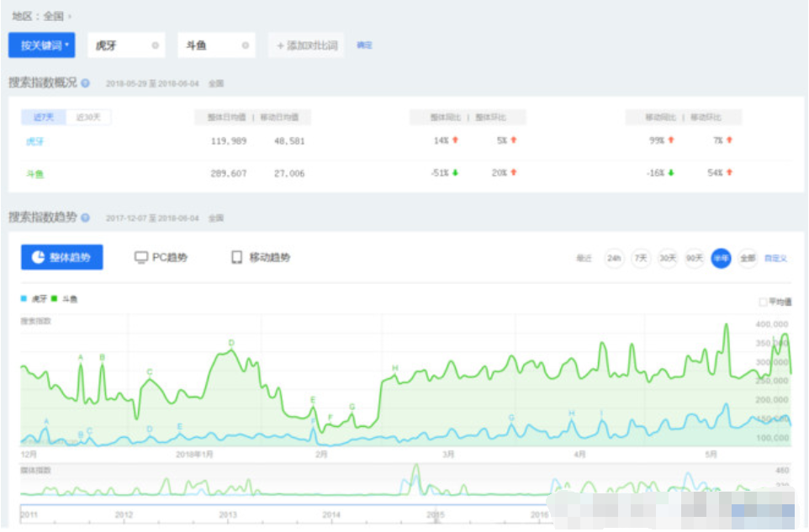Click green marker H on the 斗鱼 line
Screen dimensions: 809x532
395,368
